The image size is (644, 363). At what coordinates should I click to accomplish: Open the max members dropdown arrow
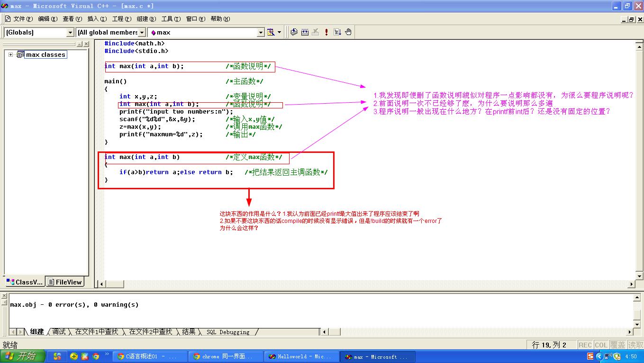(261, 32)
